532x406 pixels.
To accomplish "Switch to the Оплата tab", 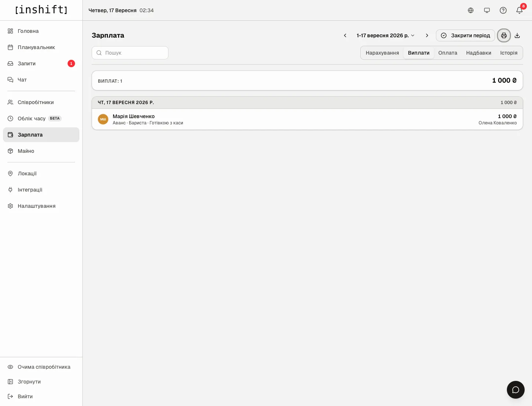I will (x=448, y=53).
